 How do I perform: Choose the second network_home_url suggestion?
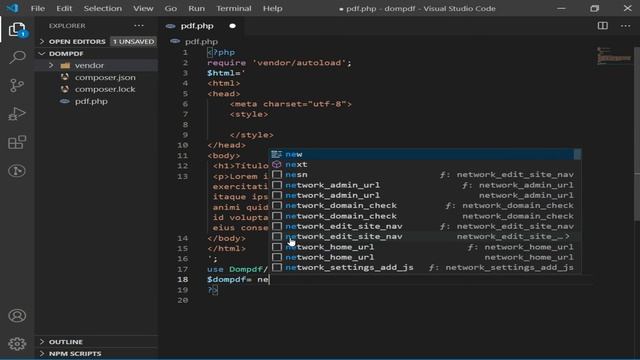click(424, 257)
